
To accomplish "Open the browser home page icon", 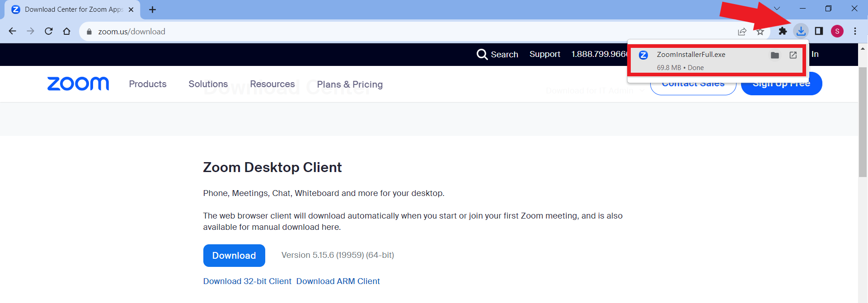I will (x=67, y=31).
